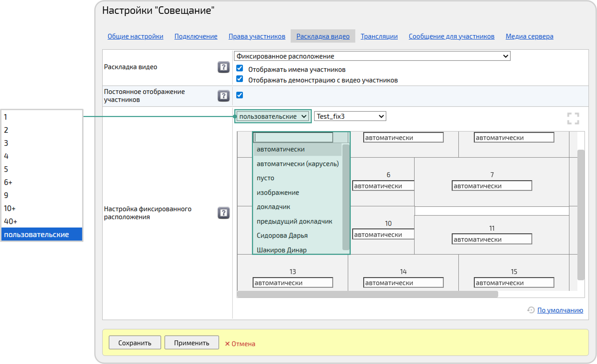
Task: Disable Постоянное отображение участников checkbox
Action: (239, 95)
